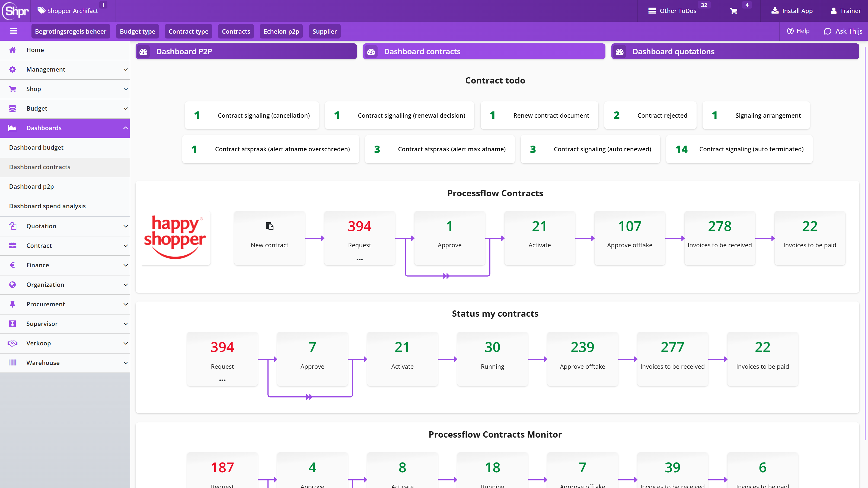Click the Trainer user icon
This screenshot has width=868, height=488.
point(834,11)
